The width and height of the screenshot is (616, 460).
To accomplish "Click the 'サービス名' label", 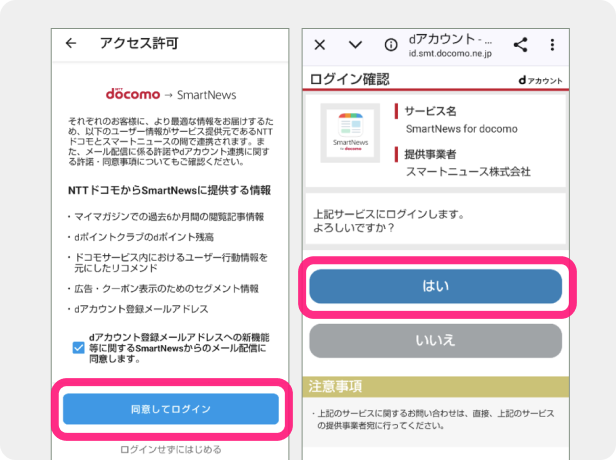I will (x=430, y=111).
